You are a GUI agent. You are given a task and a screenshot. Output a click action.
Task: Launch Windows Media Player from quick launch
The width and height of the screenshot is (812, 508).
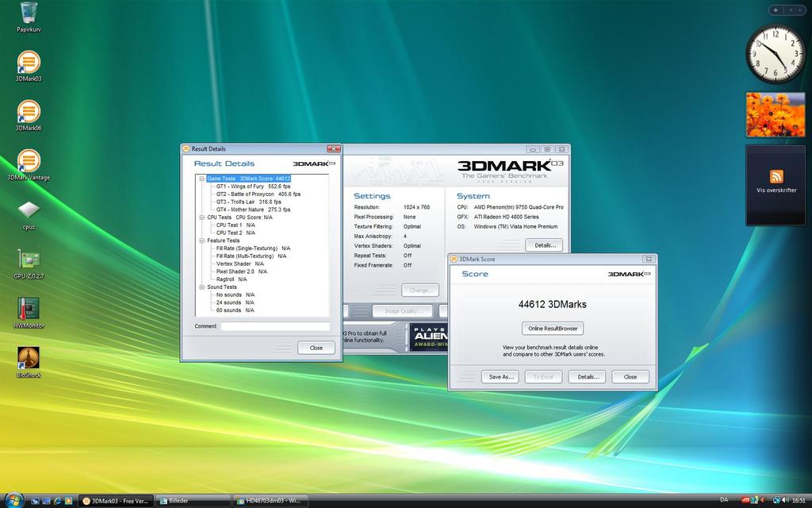click(x=68, y=501)
